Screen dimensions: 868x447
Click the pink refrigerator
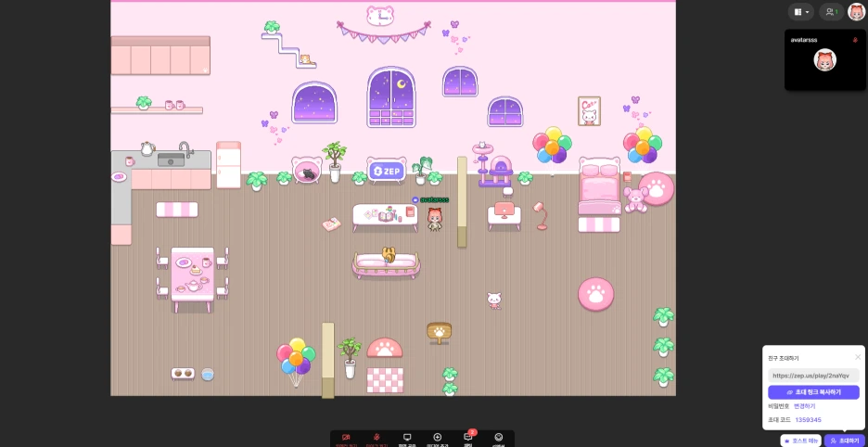tap(228, 165)
